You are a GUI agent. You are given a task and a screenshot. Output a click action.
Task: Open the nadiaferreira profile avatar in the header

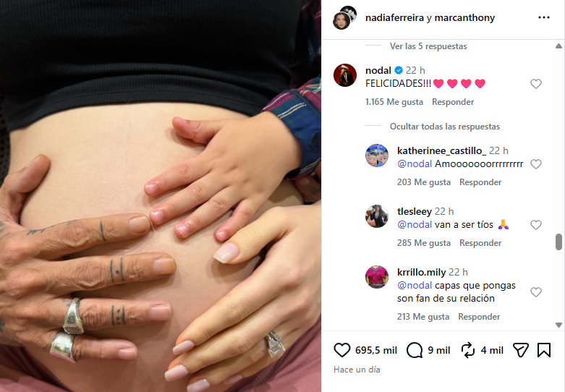pos(341,21)
